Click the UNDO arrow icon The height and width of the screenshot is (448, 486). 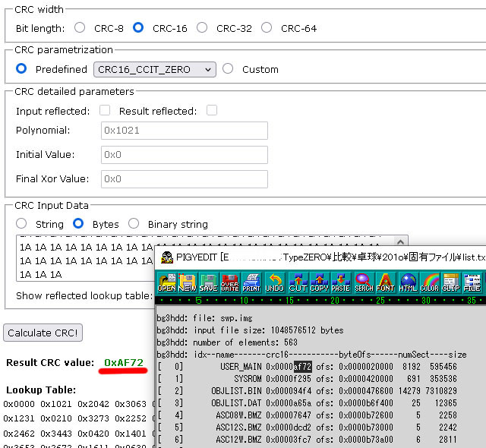click(274, 283)
